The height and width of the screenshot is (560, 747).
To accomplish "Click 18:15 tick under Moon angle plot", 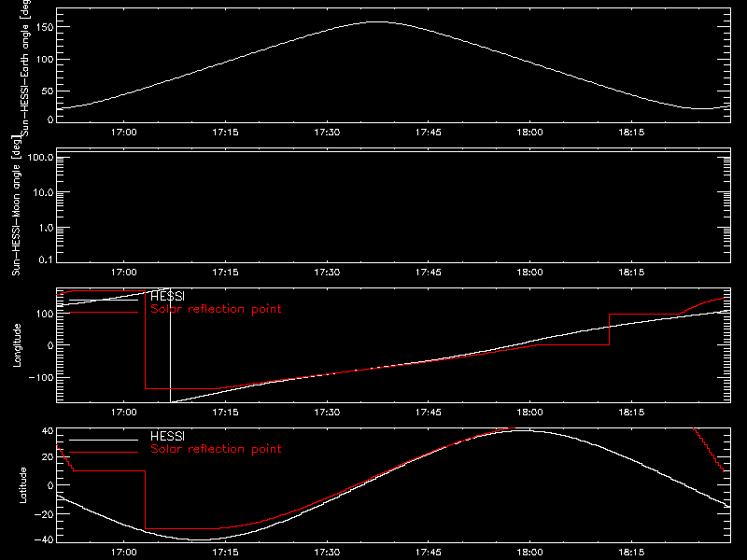I will 632,273.
